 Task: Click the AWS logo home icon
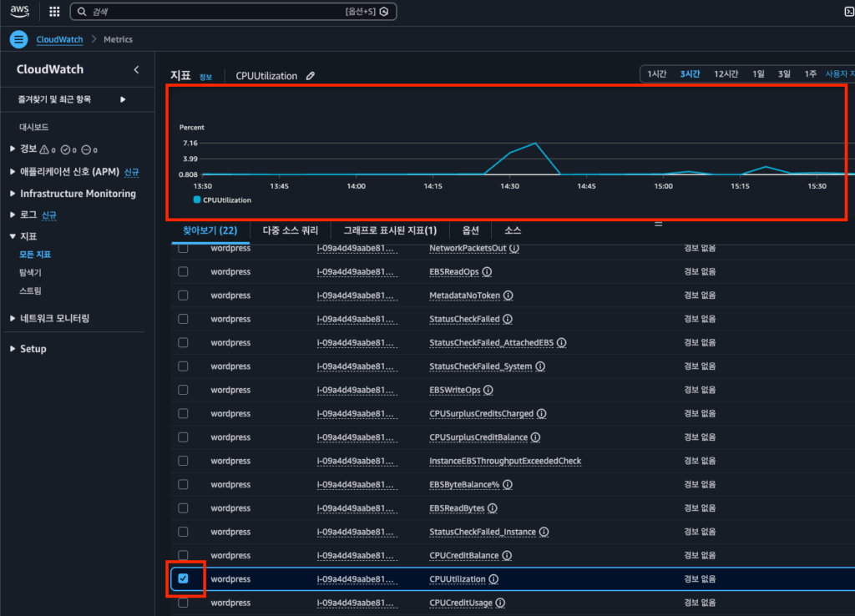point(19,12)
